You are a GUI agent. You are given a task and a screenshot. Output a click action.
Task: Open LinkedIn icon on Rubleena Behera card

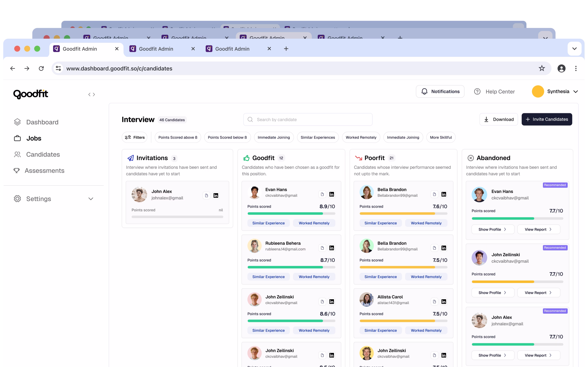[332, 248]
